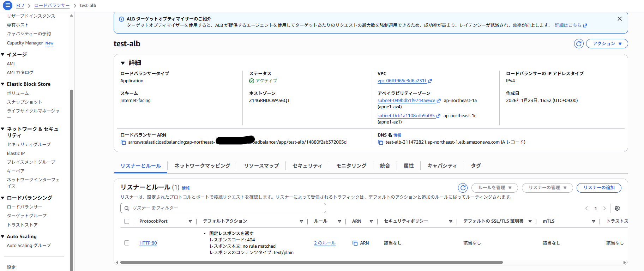Click the 情報 link beside リスナーとルール heading
Image resolution: width=644 pixels, height=271 pixels.
tap(186, 188)
